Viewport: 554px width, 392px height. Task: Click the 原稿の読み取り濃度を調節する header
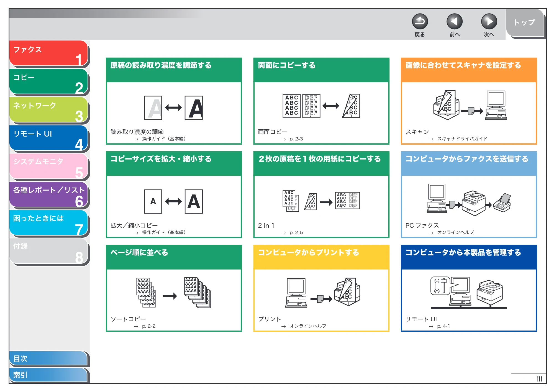174,70
